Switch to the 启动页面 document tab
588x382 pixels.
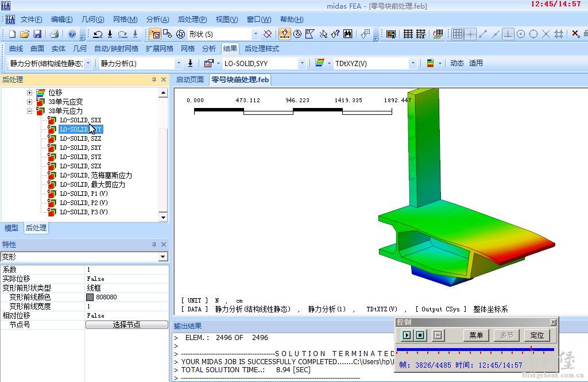click(190, 79)
